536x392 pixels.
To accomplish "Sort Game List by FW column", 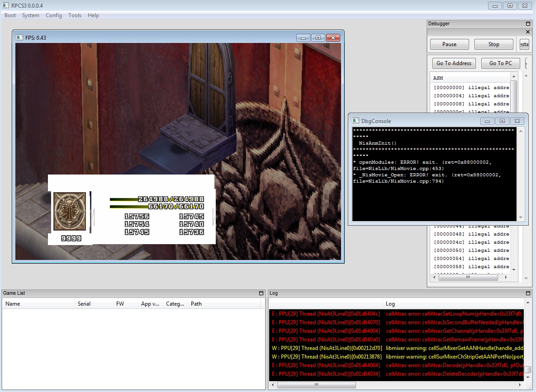I will point(126,304).
